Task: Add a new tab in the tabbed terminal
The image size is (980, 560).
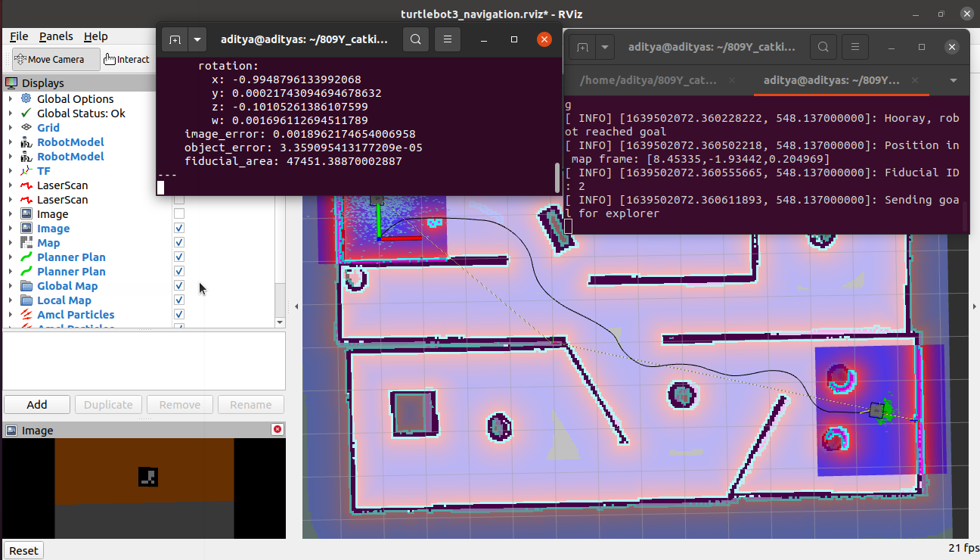Action: point(581,47)
